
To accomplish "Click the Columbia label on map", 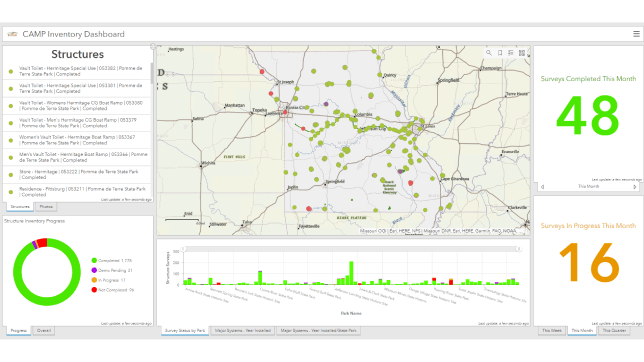I will [364, 114].
